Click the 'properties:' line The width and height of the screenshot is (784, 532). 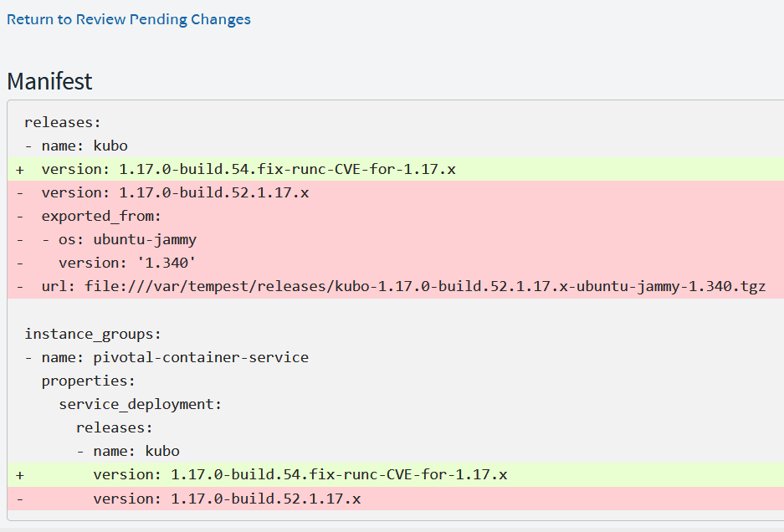89,381
